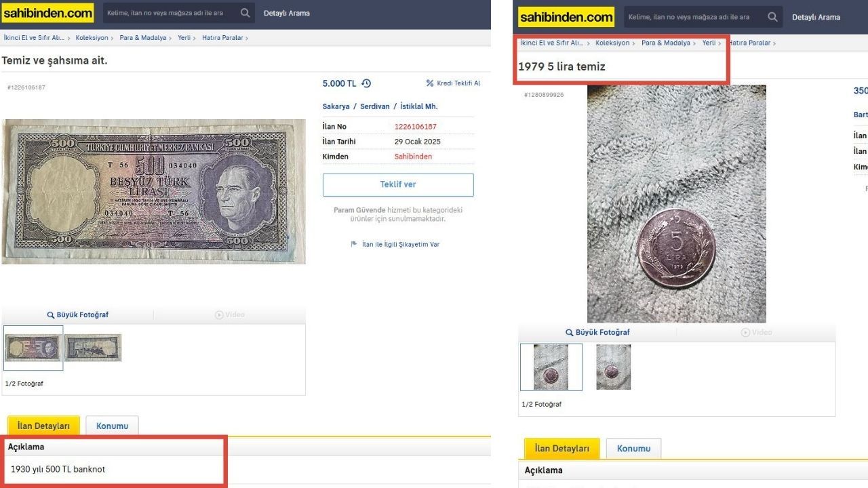The height and width of the screenshot is (488, 868).
Task: Focus the search field on the right page
Action: [694, 17]
